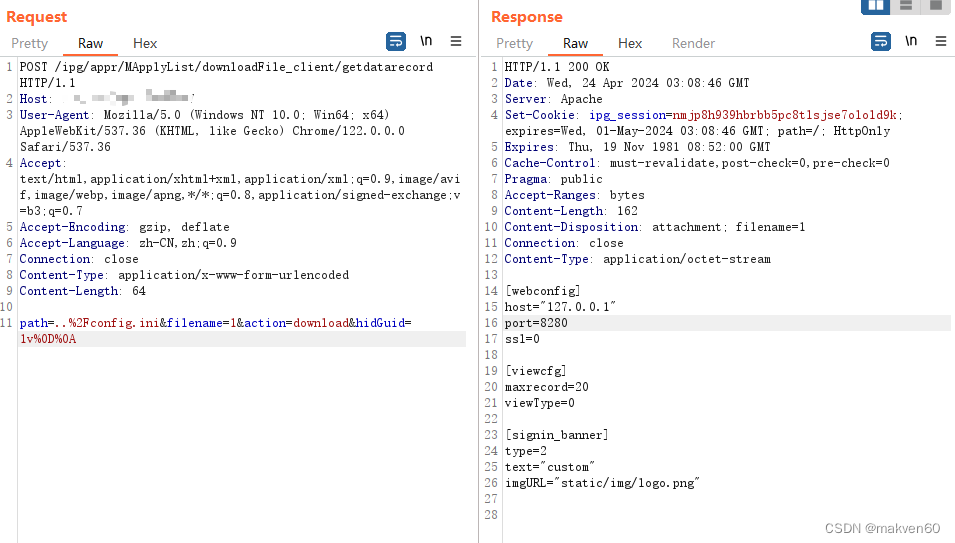This screenshot has height=543, width=955.
Task: Click the ssl=0 line
Action: coord(522,339)
